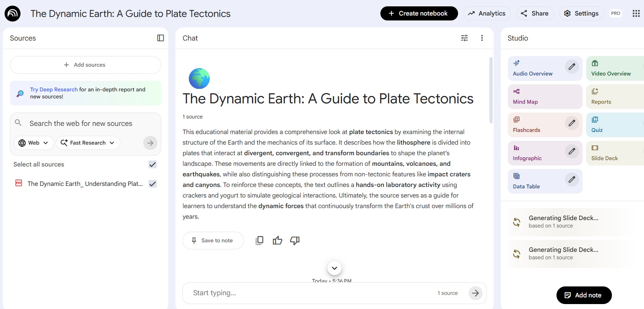
Task: Open the Try Deep Research link
Action: [x=54, y=89]
